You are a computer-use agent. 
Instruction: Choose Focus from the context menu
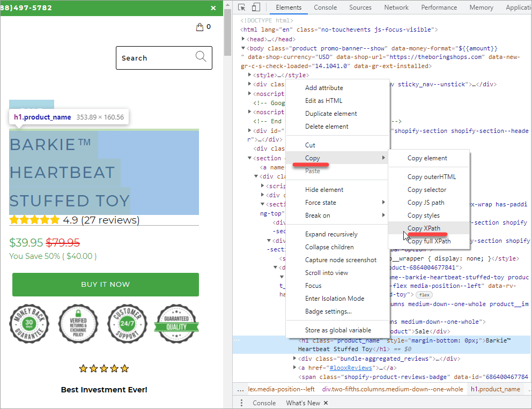pyautogui.click(x=337, y=286)
